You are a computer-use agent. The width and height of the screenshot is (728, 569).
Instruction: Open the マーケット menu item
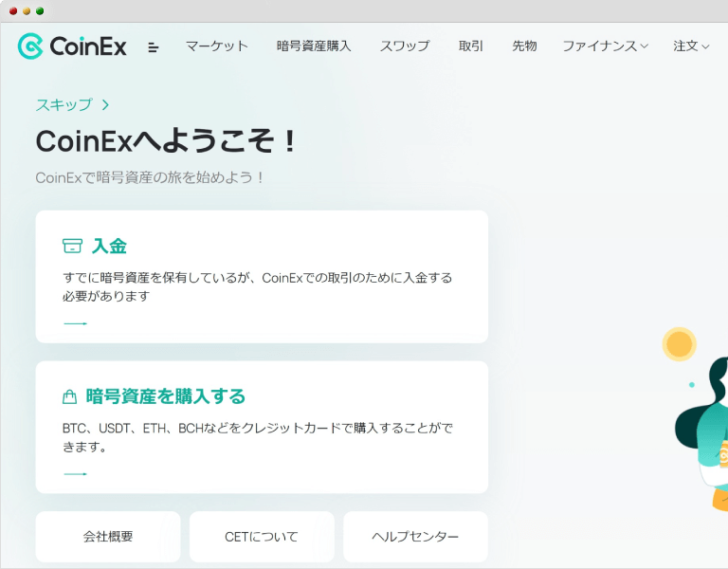click(x=217, y=46)
